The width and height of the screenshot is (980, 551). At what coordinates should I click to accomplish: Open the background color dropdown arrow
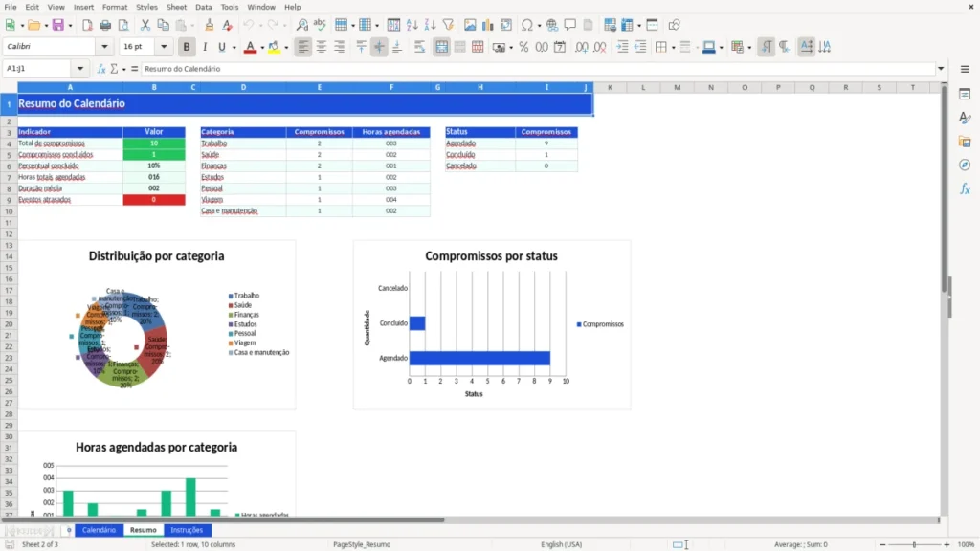click(x=286, y=48)
